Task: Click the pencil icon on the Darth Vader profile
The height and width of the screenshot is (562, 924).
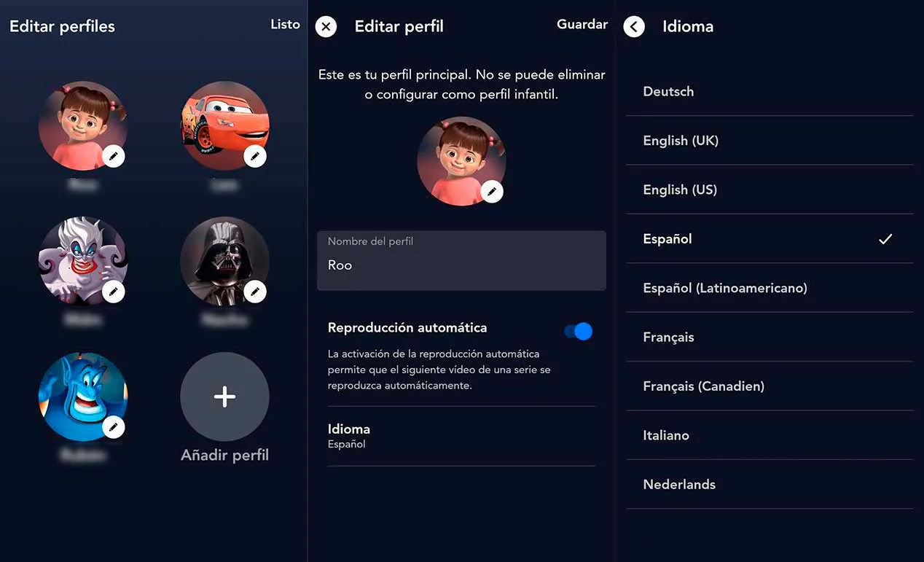Action: (255, 291)
